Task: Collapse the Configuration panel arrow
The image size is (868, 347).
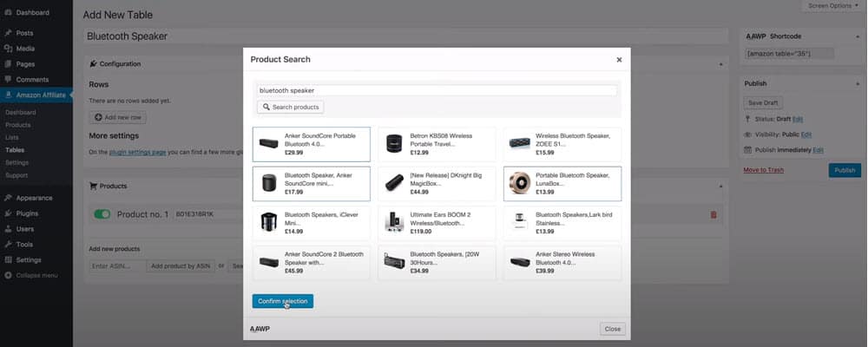Action: pyautogui.click(x=720, y=64)
